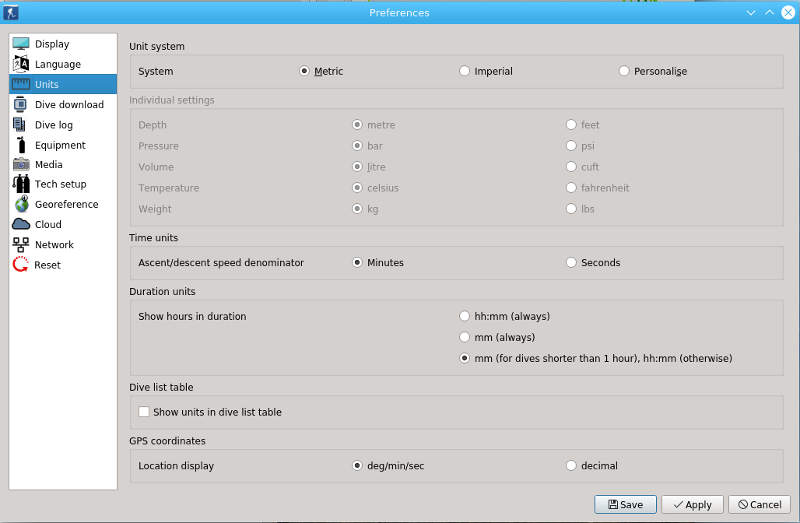Set ascent speed denominator to Seconds
This screenshot has height=523, width=800.
(571, 262)
